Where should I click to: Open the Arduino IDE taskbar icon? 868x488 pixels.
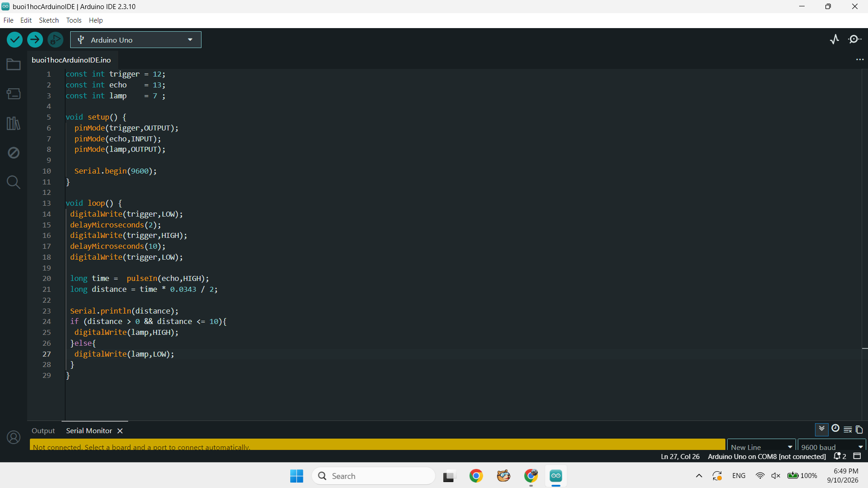coord(556,476)
